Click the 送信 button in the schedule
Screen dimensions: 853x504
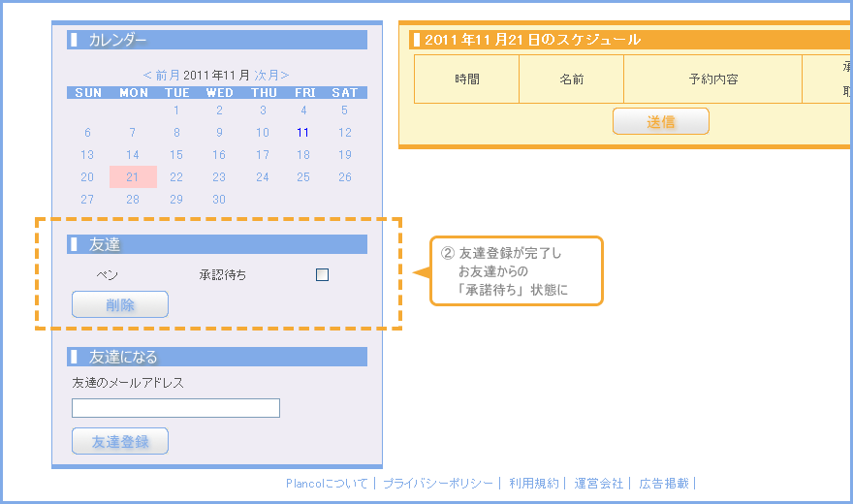[x=661, y=121]
